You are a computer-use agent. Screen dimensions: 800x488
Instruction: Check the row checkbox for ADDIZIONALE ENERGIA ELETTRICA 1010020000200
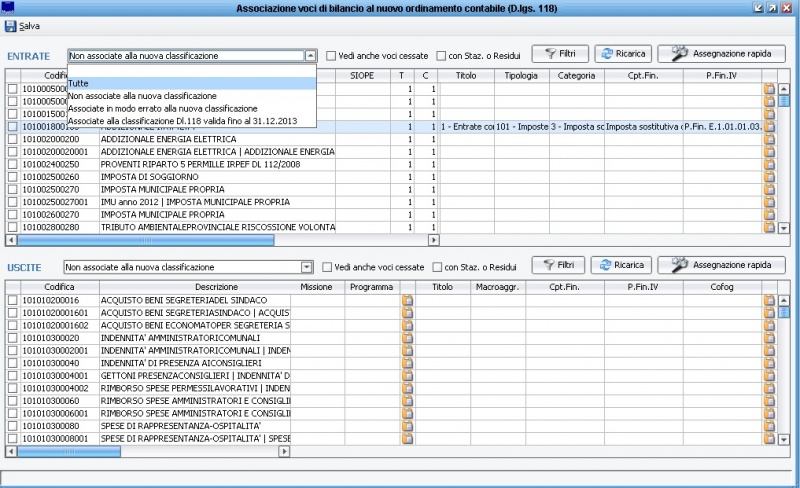[x=12, y=139]
